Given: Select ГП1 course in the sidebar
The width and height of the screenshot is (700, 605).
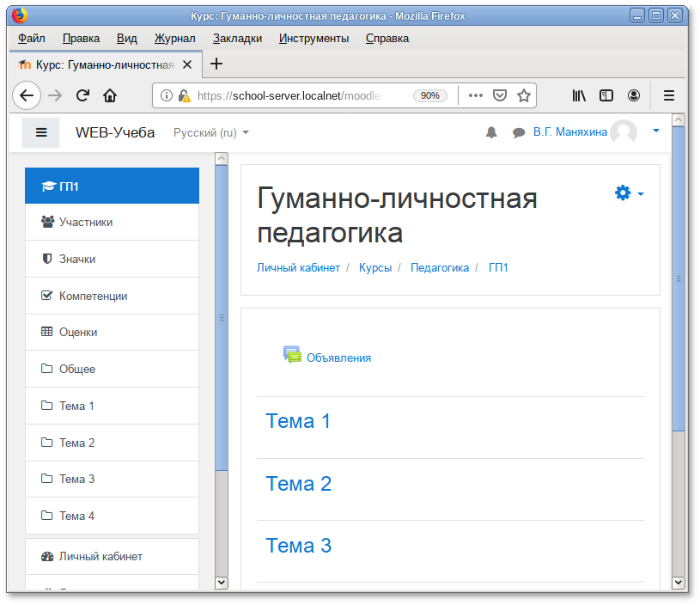Looking at the screenshot, I should click(112, 186).
